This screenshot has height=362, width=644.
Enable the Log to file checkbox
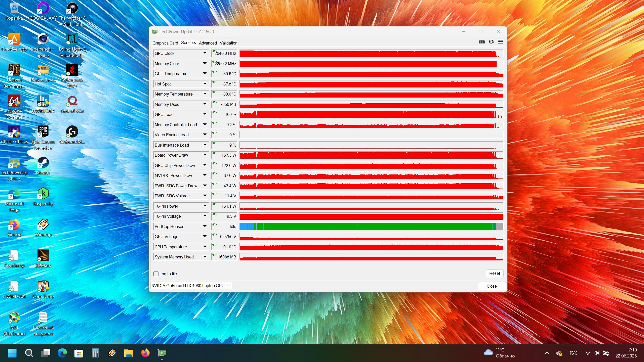[156, 274]
